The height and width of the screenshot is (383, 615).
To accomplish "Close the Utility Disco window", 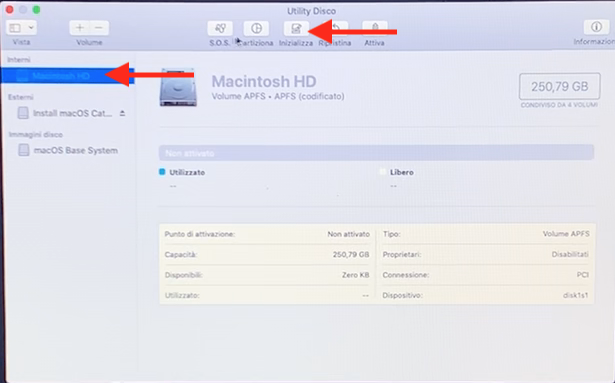I will pyautogui.click(x=9, y=9).
